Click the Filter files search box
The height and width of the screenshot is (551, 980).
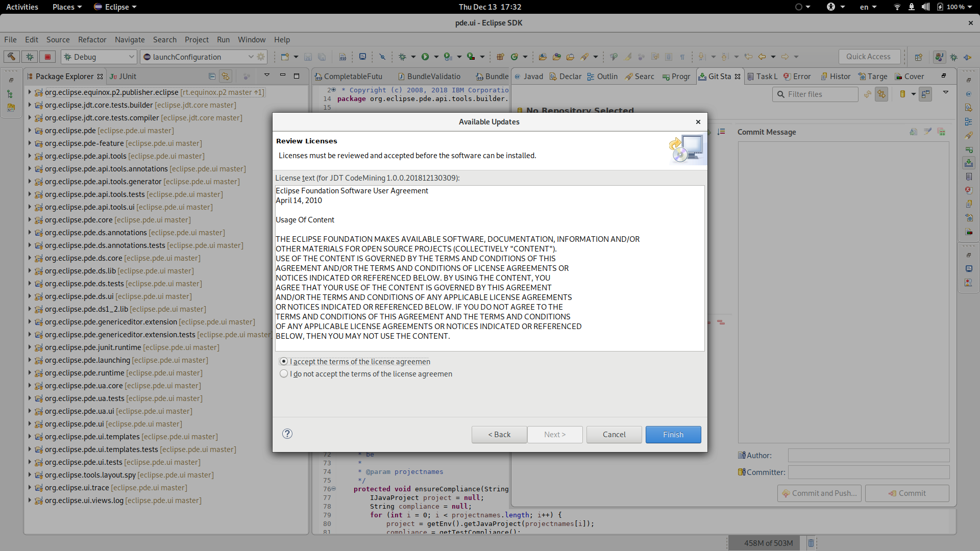point(815,94)
